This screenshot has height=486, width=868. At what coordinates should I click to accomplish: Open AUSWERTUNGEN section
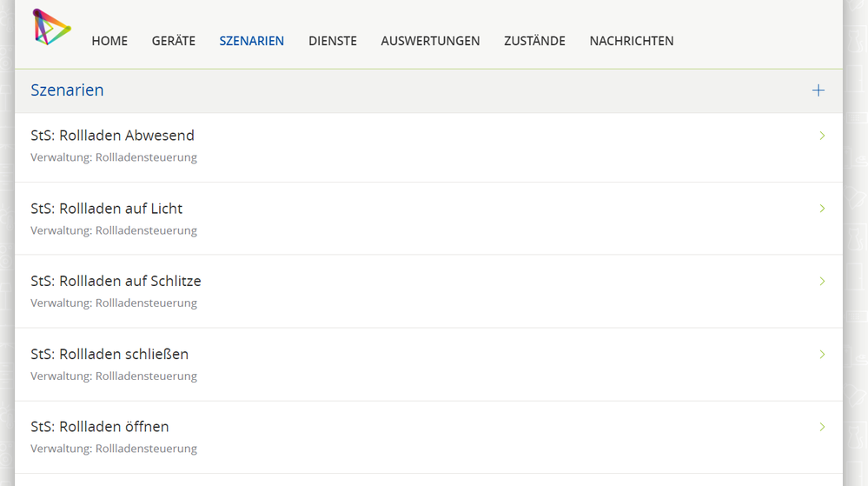[x=430, y=41]
